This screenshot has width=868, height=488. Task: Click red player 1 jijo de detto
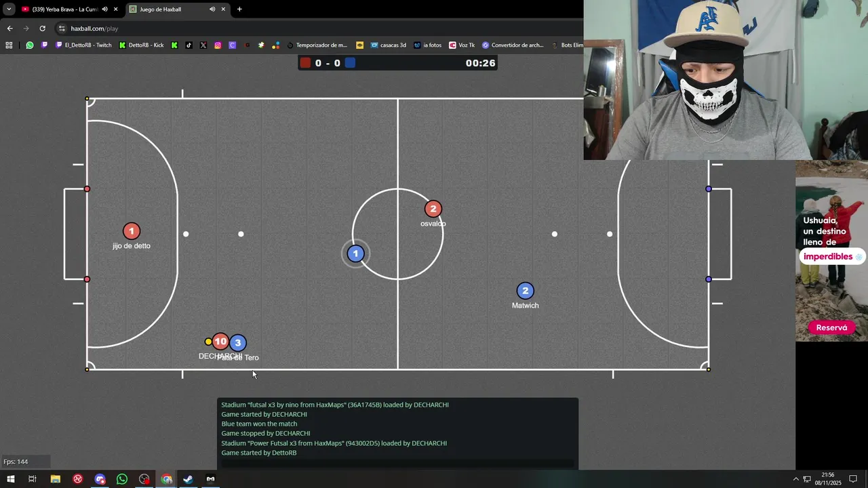click(x=132, y=231)
